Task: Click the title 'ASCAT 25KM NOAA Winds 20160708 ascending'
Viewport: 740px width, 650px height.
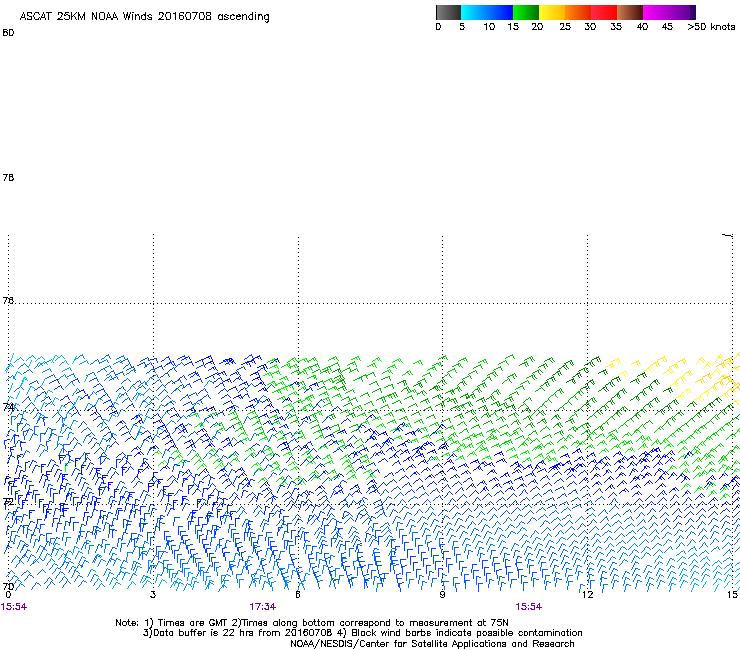Action: [144, 17]
